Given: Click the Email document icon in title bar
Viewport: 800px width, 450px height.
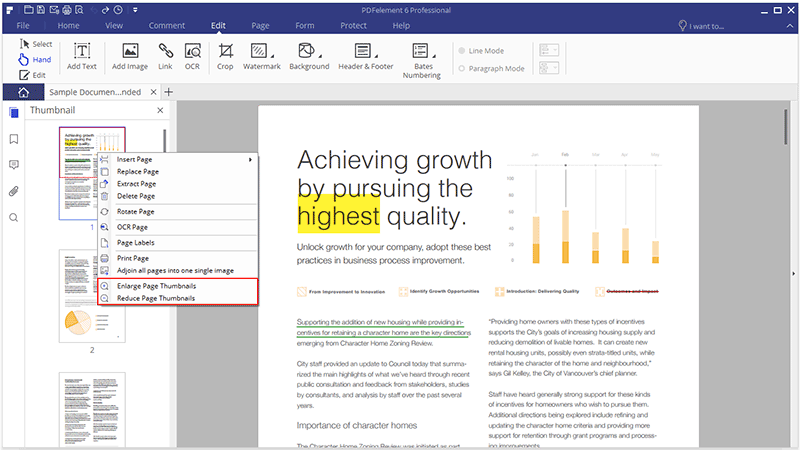Looking at the screenshot, I should click(x=54, y=10).
